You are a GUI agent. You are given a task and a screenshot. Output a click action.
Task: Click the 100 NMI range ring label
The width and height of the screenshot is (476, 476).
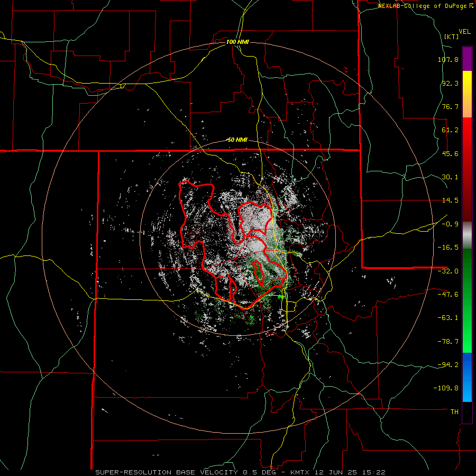click(x=237, y=42)
